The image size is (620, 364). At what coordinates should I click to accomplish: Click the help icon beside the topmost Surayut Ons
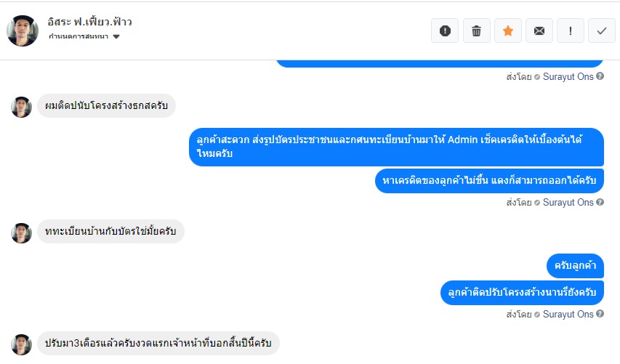[600, 76]
